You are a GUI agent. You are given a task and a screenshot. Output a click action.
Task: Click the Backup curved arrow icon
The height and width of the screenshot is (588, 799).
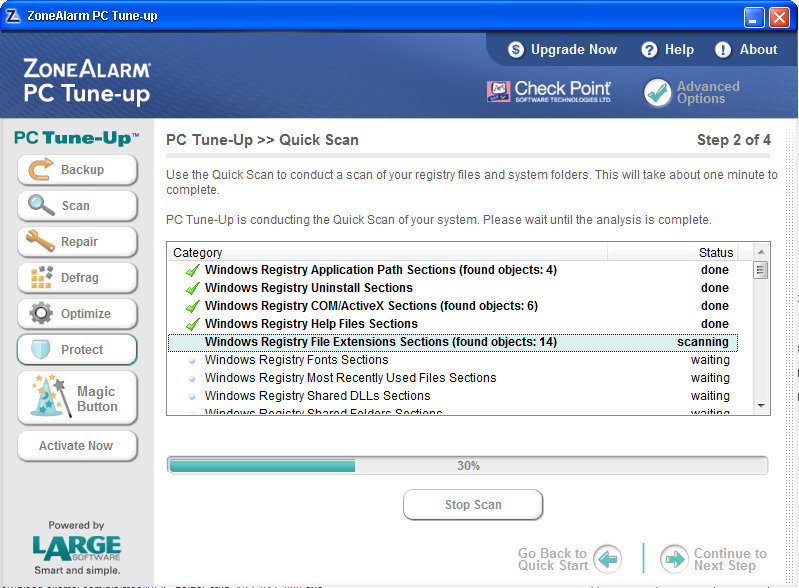[40, 169]
